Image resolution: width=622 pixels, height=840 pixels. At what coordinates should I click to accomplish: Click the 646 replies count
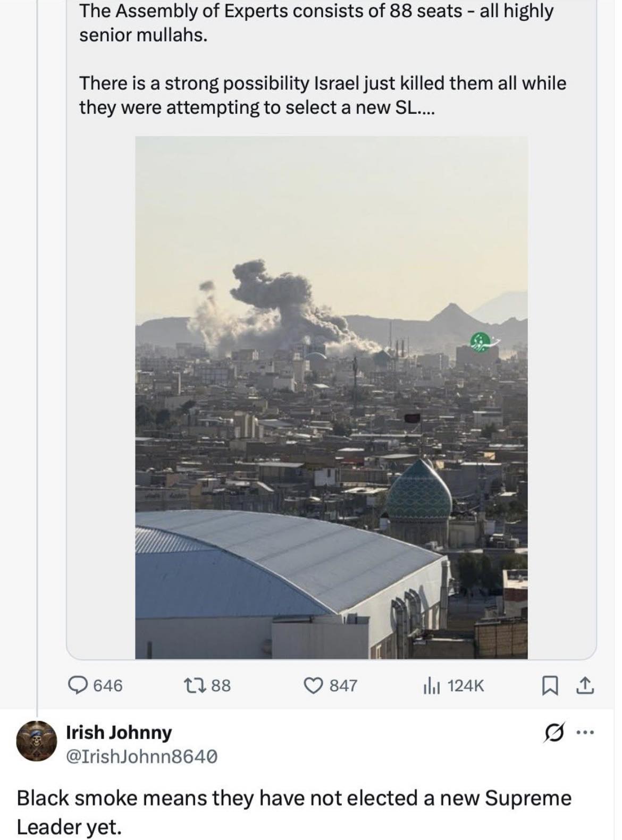tap(108, 685)
